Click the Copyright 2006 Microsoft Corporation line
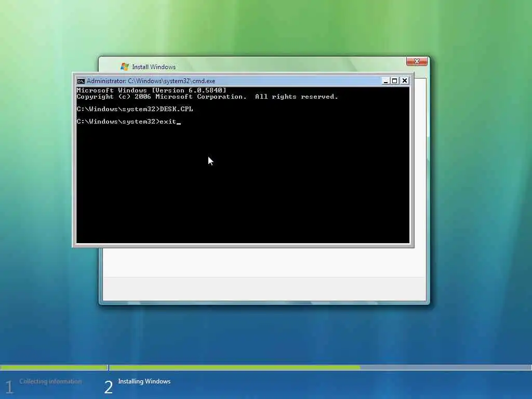 point(207,97)
